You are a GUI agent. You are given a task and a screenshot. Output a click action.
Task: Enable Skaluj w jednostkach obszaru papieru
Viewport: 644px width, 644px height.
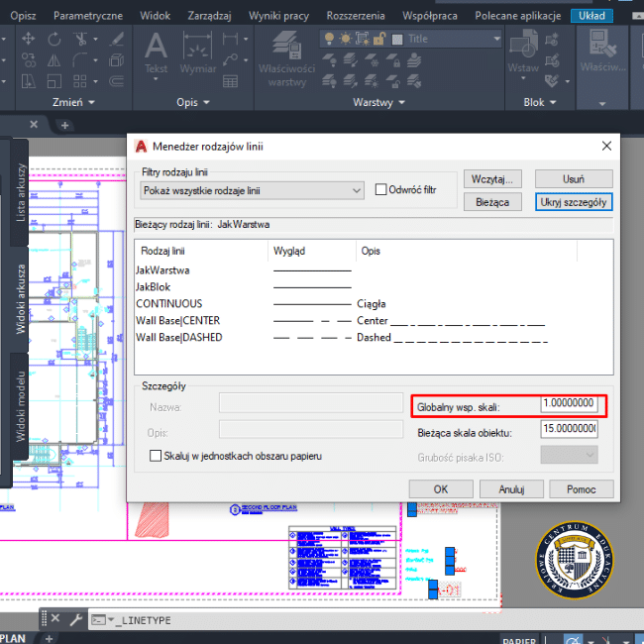[156, 456]
